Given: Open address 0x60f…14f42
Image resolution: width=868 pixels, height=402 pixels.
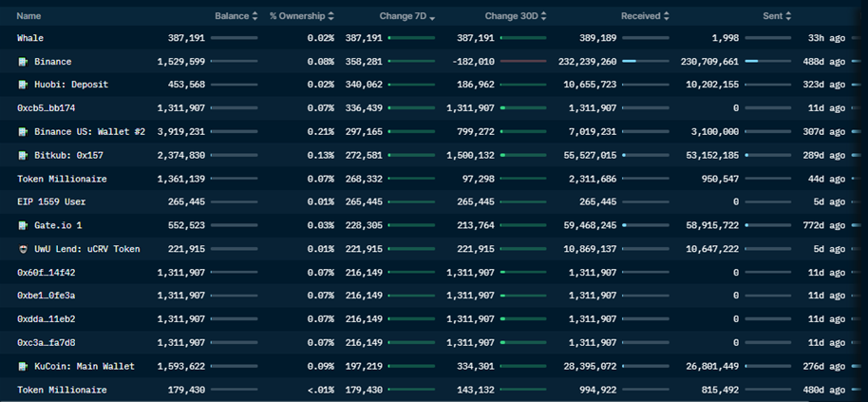Looking at the screenshot, I should click(x=46, y=273).
